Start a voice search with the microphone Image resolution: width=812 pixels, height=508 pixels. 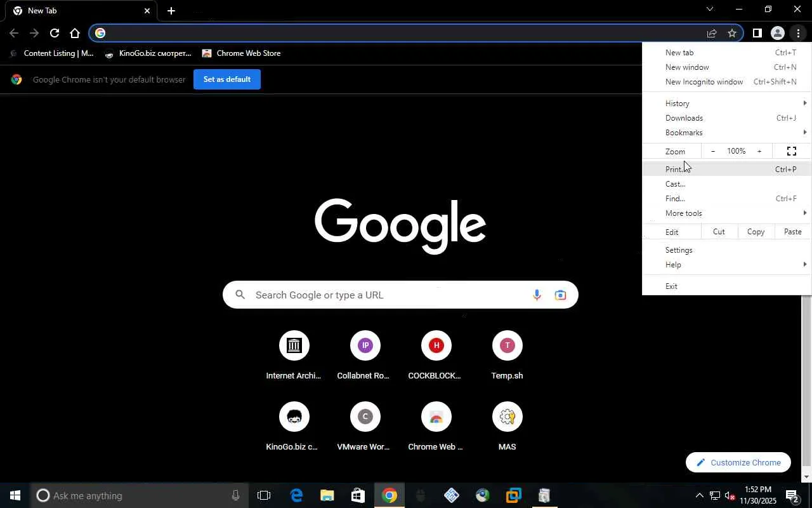coord(537,295)
